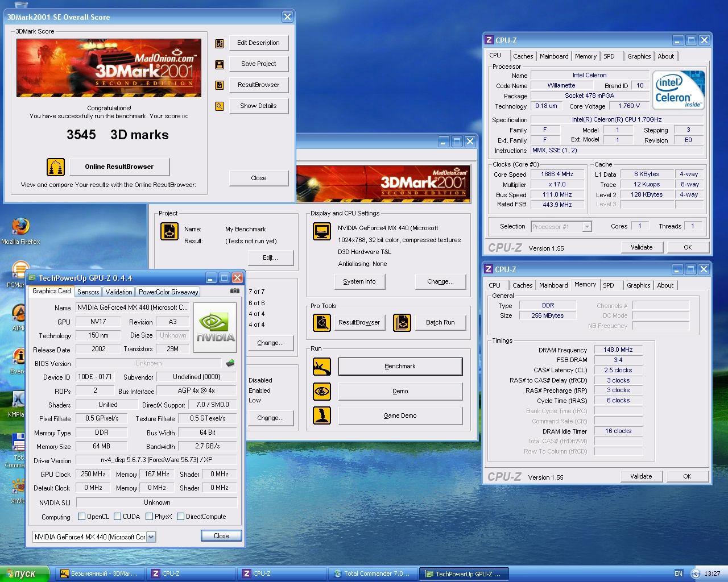
Task: Click the Intel Celeron logo in CPU-Z
Action: (679, 90)
